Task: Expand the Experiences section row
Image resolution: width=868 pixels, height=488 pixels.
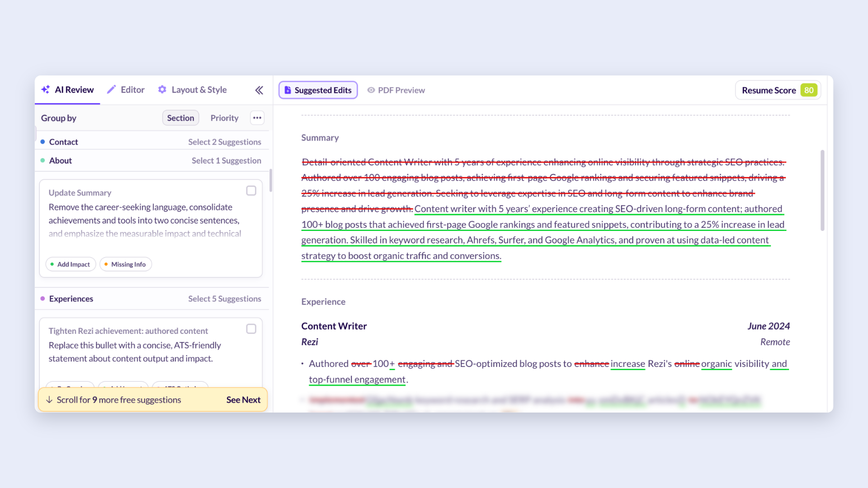Action: [x=152, y=299]
